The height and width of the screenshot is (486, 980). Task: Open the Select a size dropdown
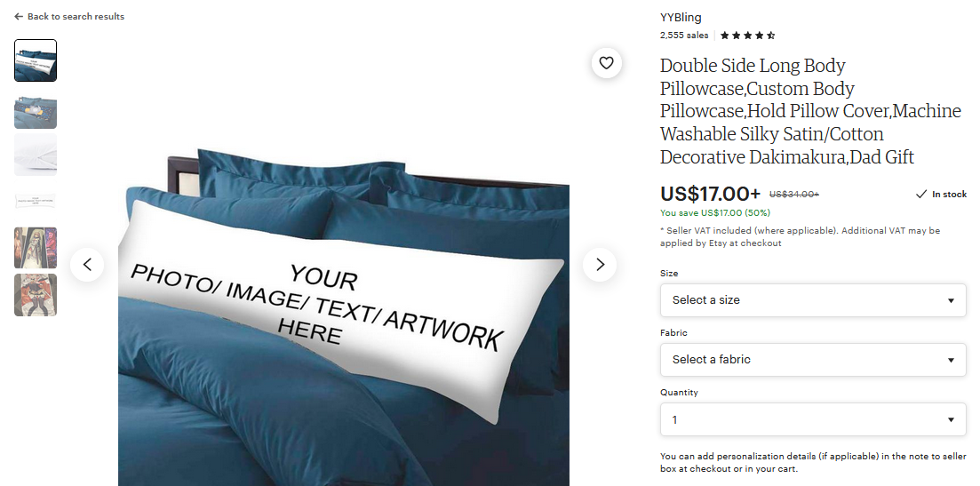[x=813, y=300]
